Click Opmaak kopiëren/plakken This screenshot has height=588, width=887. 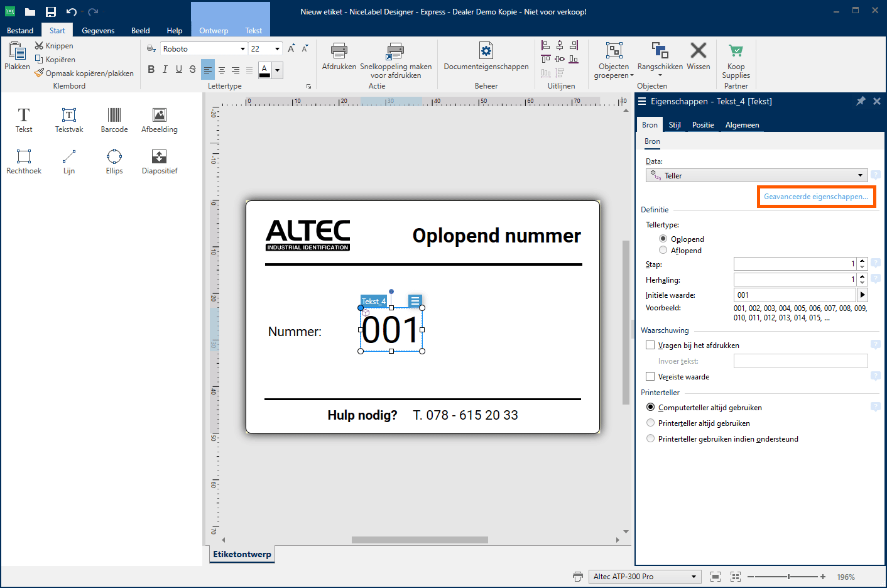point(84,73)
